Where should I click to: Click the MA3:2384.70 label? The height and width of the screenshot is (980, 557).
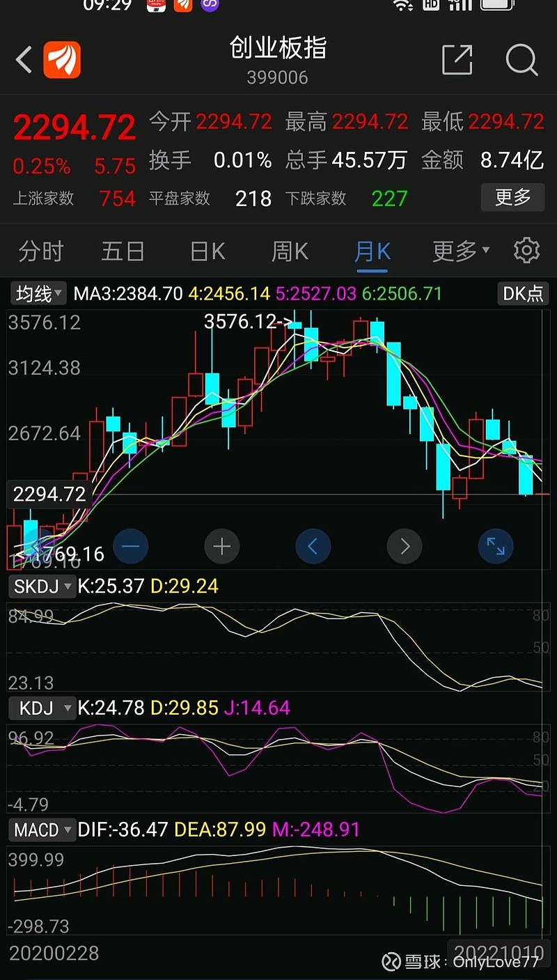pyautogui.click(x=129, y=294)
